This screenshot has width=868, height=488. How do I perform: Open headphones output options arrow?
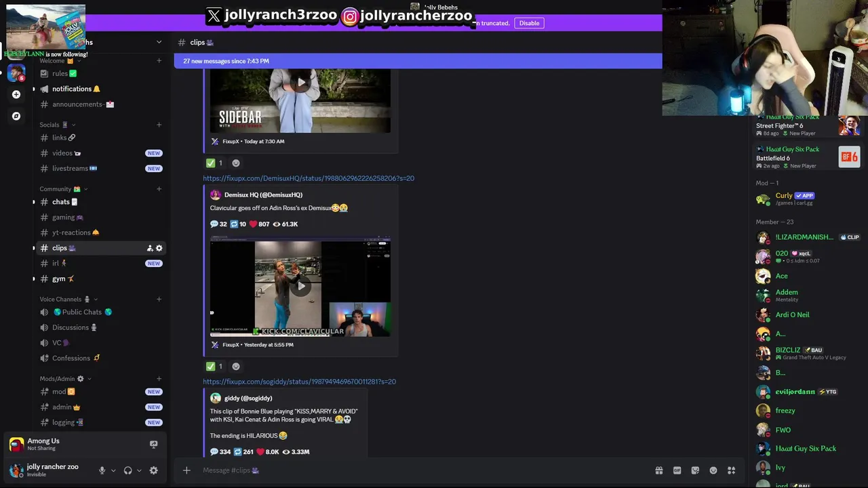[x=139, y=470]
